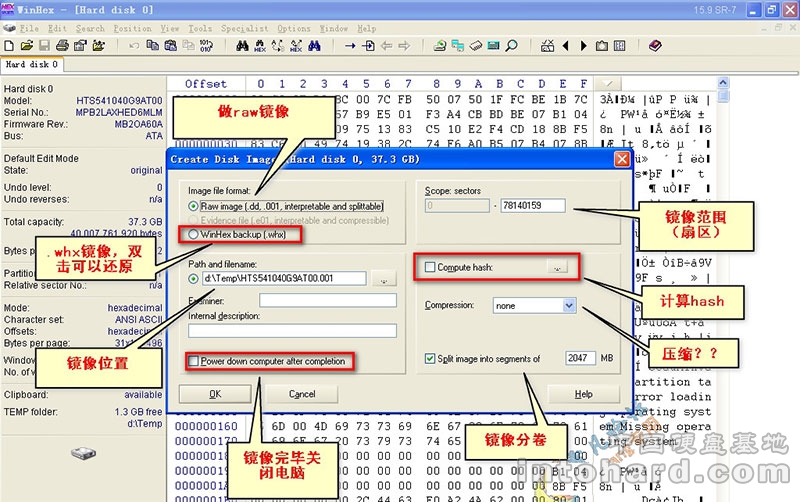This screenshot has height=502, width=800.
Task: Click the Internal description field
Action: [x=292, y=331]
